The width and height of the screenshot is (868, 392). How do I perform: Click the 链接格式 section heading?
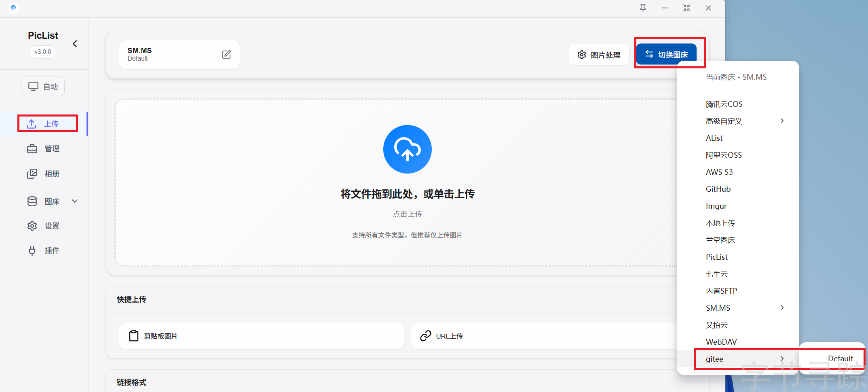coord(131,382)
